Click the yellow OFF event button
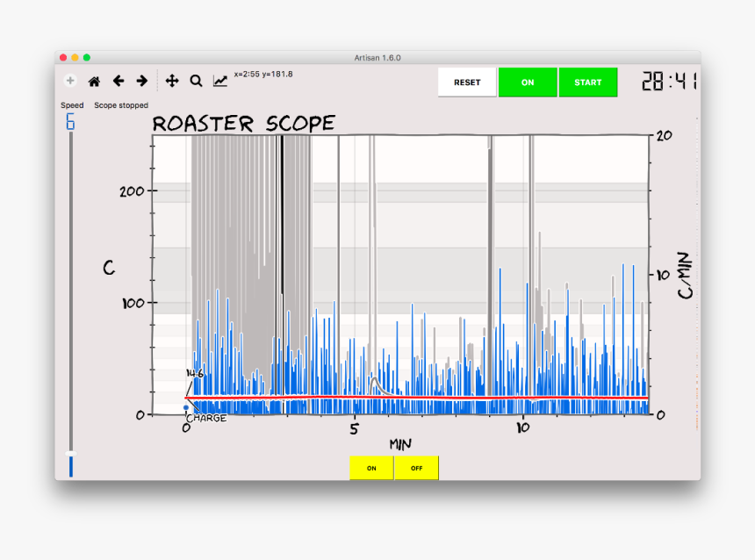 (416, 468)
